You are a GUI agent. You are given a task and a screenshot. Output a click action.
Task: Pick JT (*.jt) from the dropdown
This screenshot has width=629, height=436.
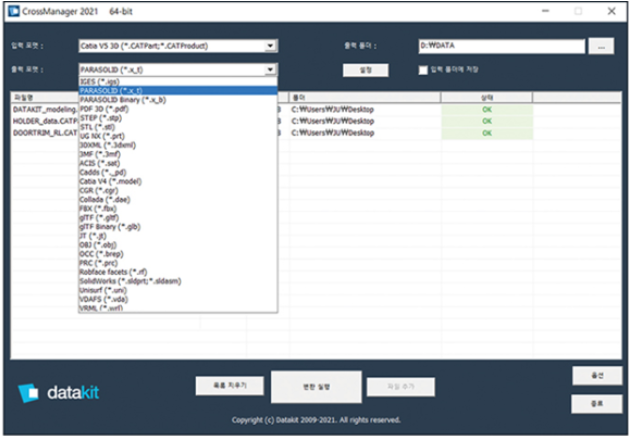point(178,236)
